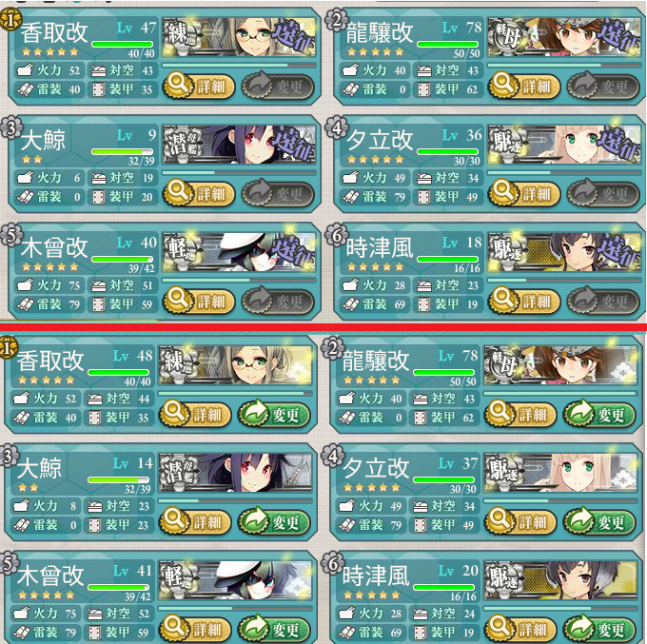Select 木曾改 Lv 40 portrait banner

[240, 252]
